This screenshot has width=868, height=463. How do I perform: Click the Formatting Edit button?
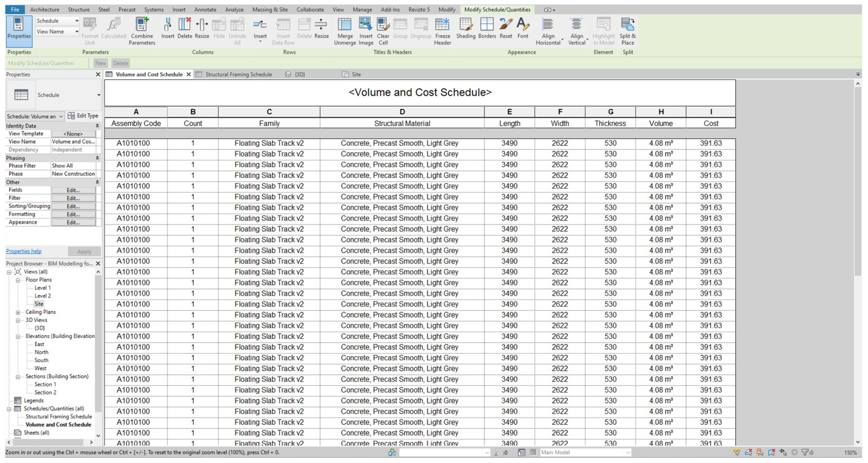point(73,214)
